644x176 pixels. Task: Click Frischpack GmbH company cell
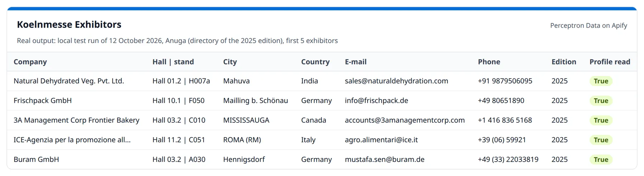point(43,101)
